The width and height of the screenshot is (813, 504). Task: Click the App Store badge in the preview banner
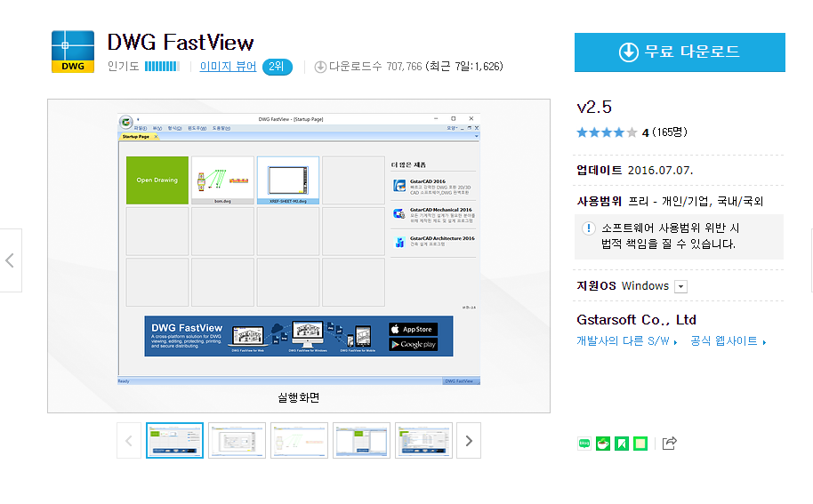(x=414, y=330)
